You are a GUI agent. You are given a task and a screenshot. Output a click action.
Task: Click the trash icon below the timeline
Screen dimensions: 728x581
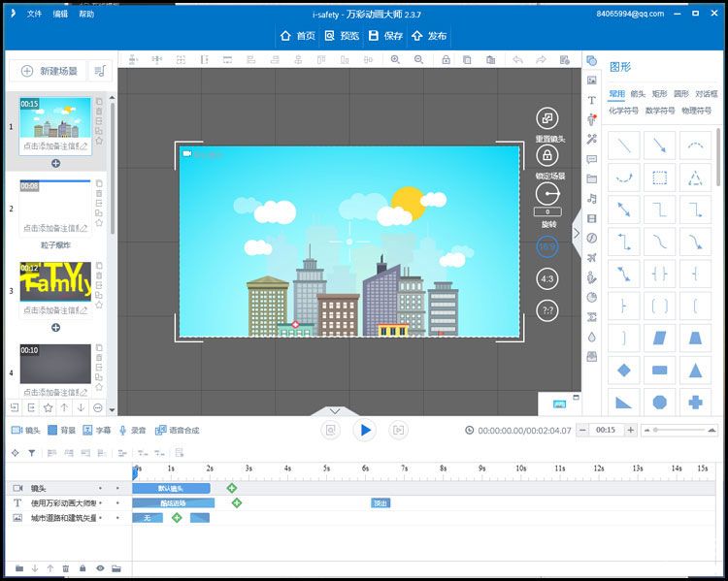click(66, 568)
